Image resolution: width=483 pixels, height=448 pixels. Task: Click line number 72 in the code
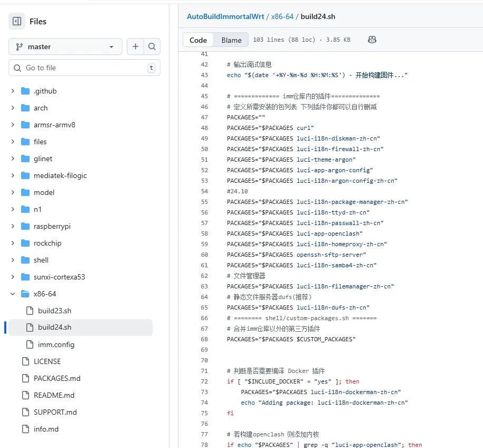pos(205,381)
